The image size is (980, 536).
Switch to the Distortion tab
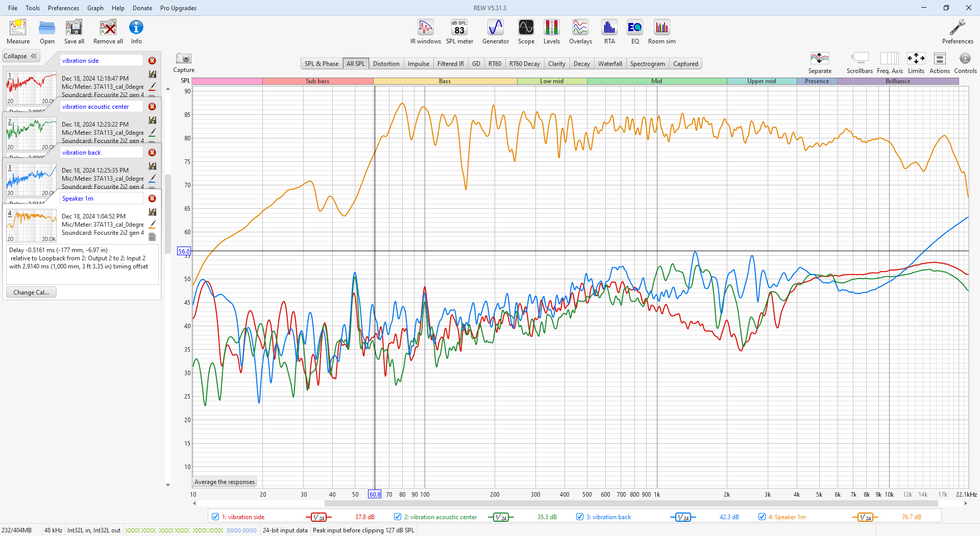pyautogui.click(x=386, y=64)
